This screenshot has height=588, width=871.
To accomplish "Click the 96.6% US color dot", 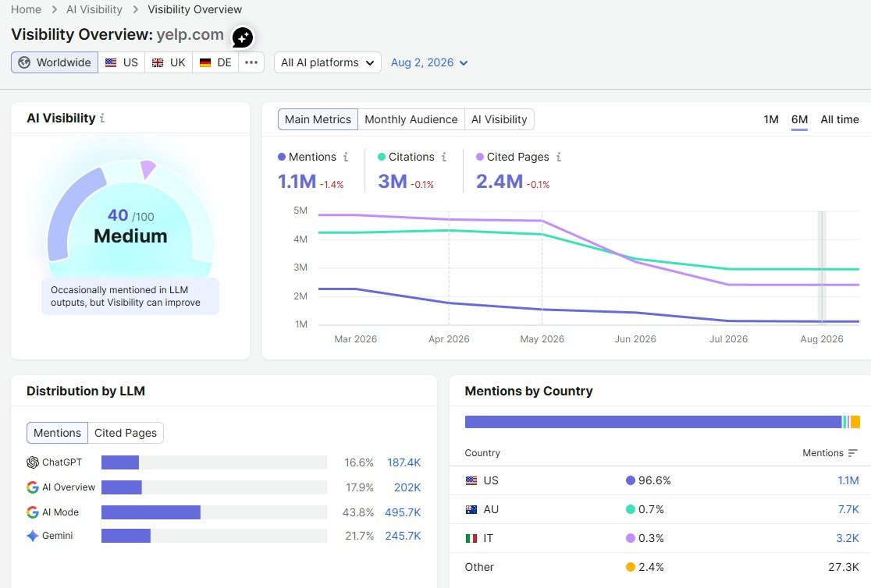I will point(631,481).
